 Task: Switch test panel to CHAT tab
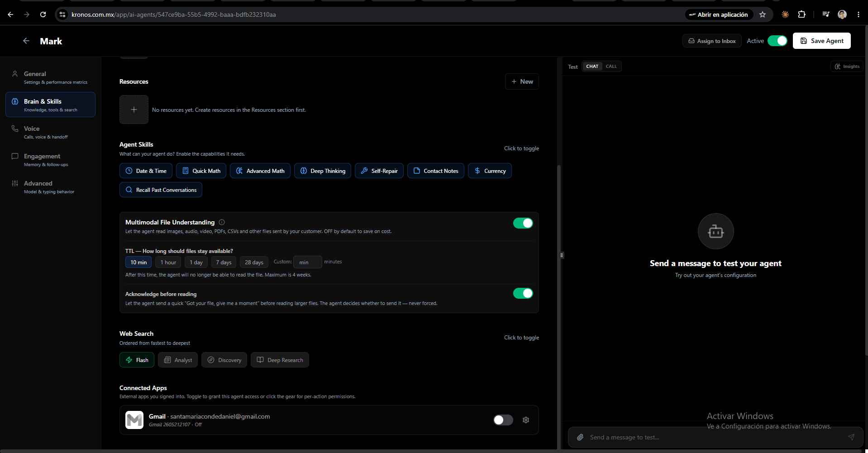592,66
